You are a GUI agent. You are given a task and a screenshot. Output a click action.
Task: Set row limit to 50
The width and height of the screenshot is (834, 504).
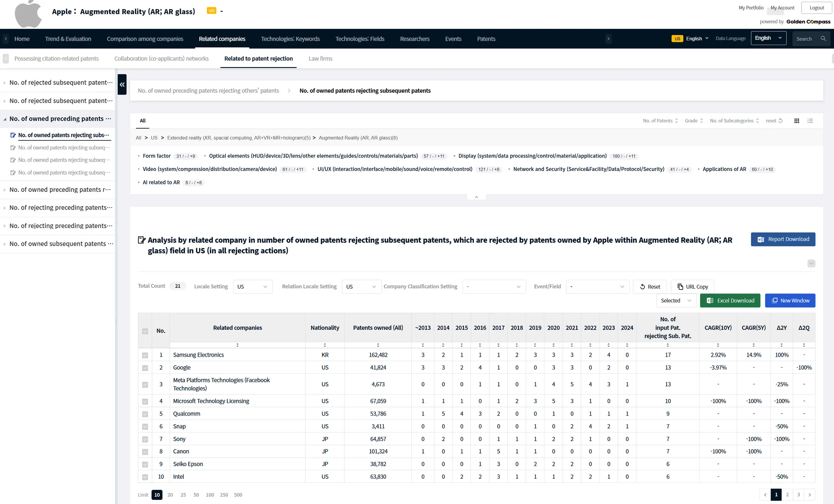coord(196,495)
